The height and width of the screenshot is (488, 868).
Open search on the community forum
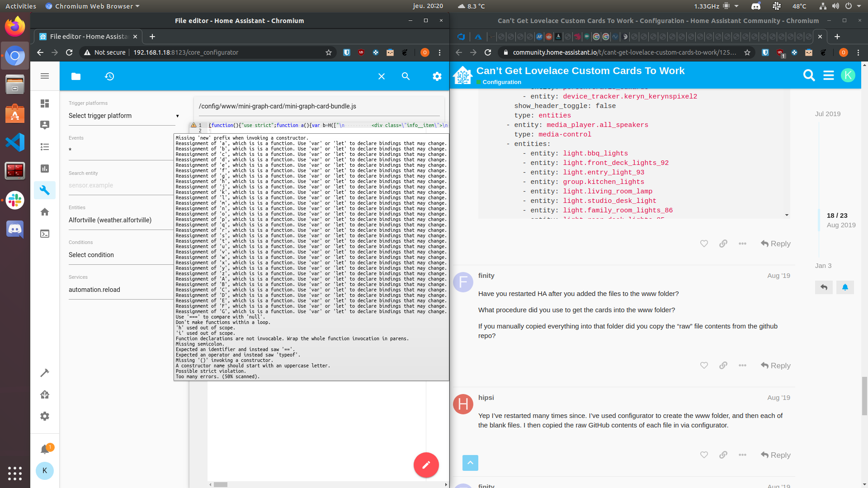809,75
